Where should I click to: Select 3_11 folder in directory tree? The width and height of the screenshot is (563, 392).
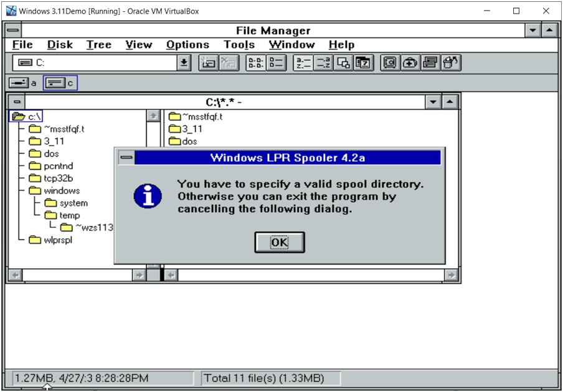click(x=46, y=141)
